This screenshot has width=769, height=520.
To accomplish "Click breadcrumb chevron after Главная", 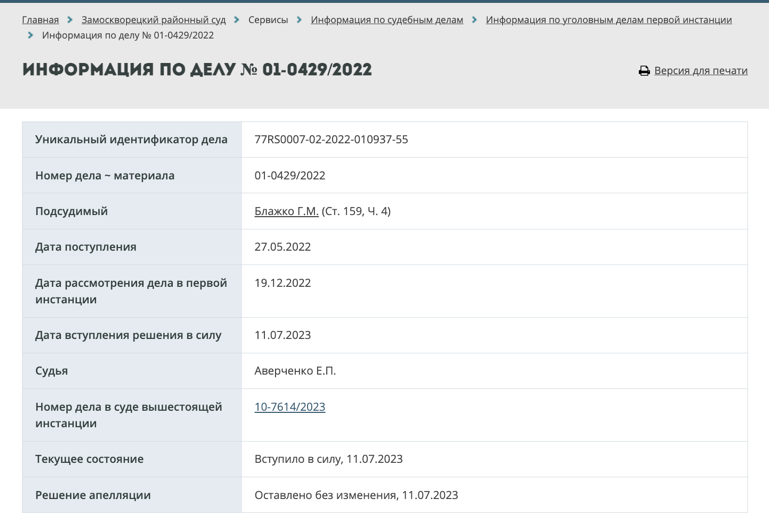I will click(70, 20).
